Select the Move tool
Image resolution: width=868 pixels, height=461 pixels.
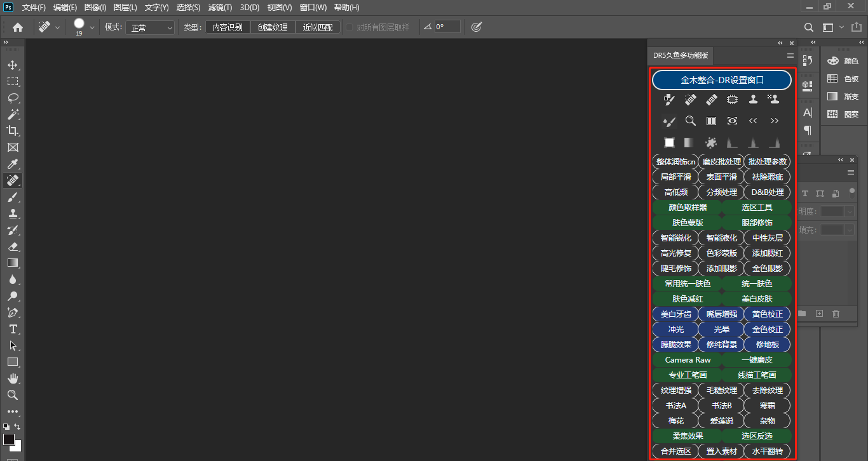pos(12,65)
